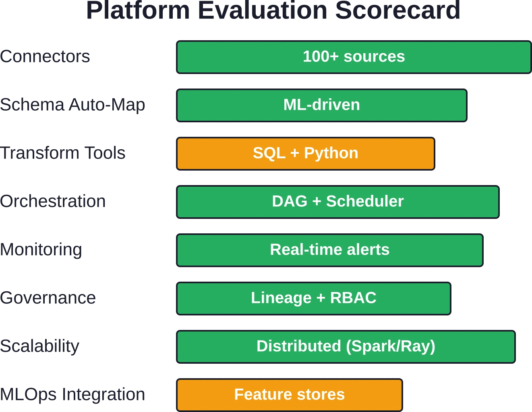Click the 'Orchestration' row label
The width and height of the screenshot is (532, 412).
(53, 201)
